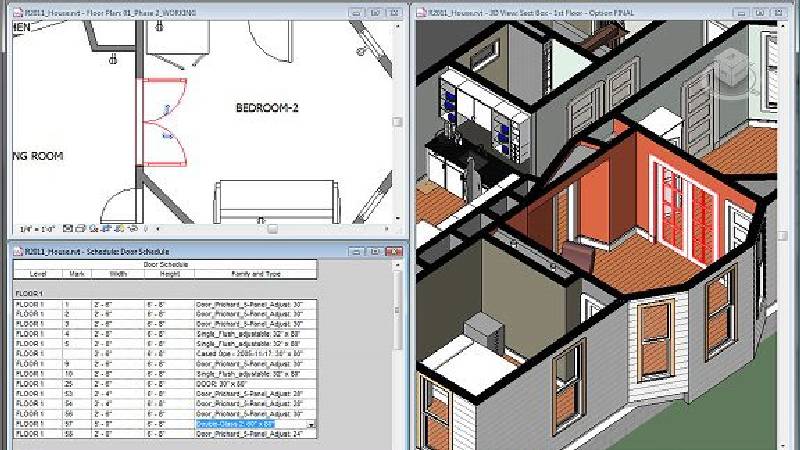Viewport: 800px width, 450px height.
Task: Click the Level column header
Action: tap(38, 274)
